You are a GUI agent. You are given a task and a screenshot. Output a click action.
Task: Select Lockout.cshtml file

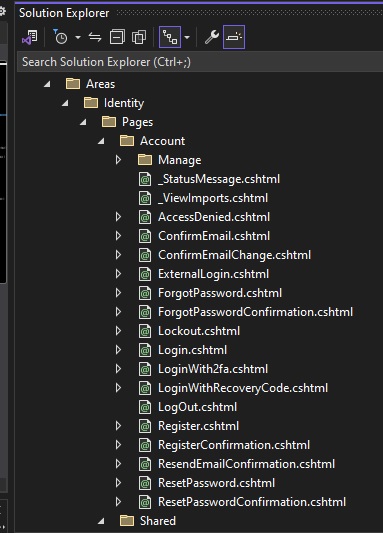199,331
